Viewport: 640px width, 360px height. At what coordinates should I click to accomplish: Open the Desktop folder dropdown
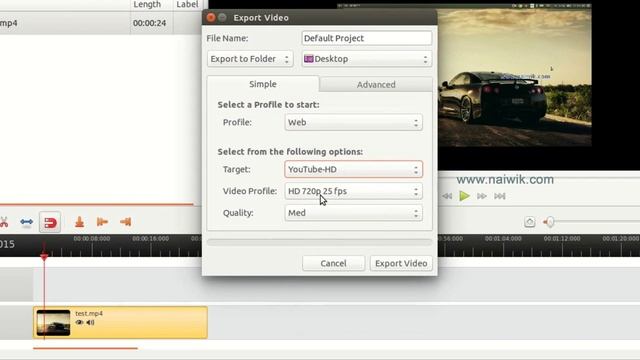[x=367, y=59]
